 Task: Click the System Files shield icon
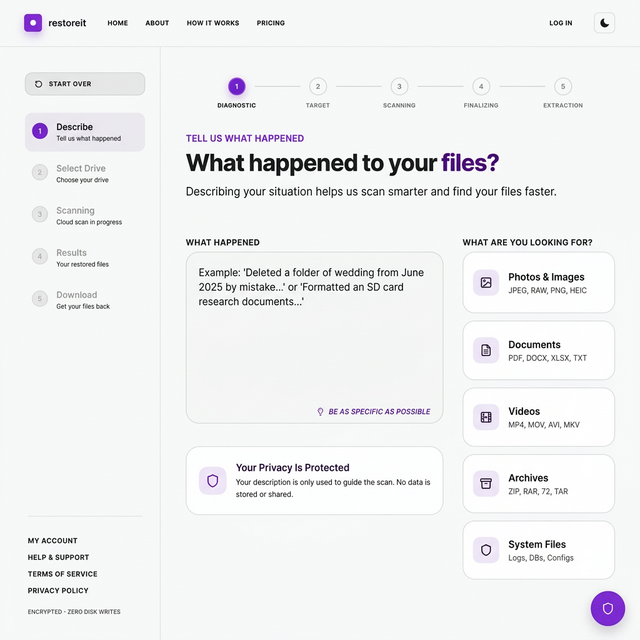[x=486, y=550]
